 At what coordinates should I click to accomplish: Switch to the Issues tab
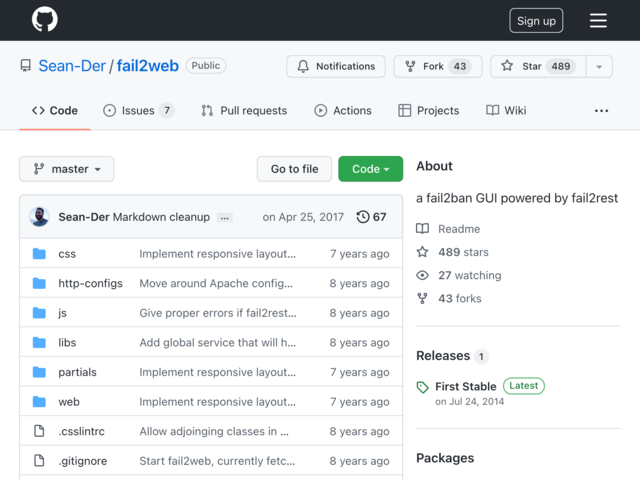pos(138,110)
